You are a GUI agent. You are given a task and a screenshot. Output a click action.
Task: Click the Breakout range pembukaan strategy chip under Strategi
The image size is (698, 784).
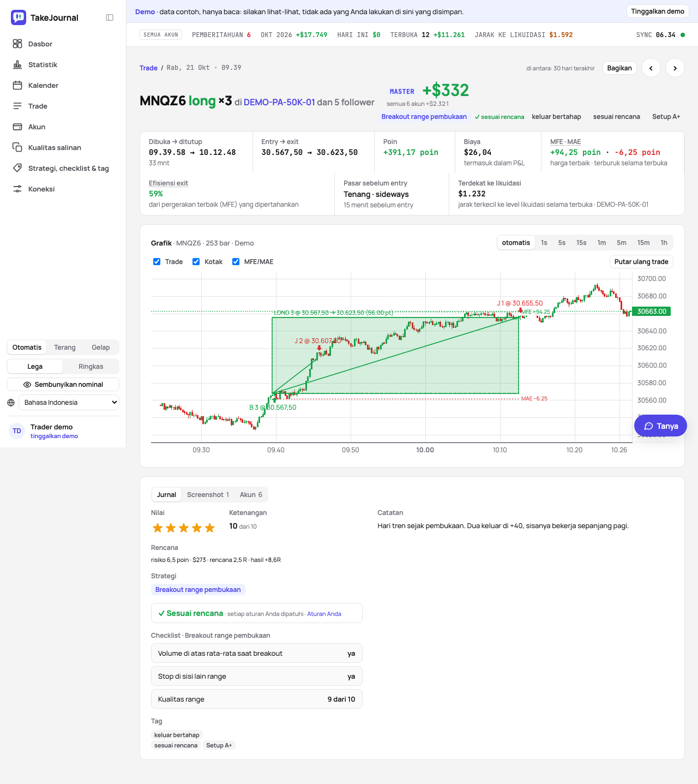(x=198, y=590)
